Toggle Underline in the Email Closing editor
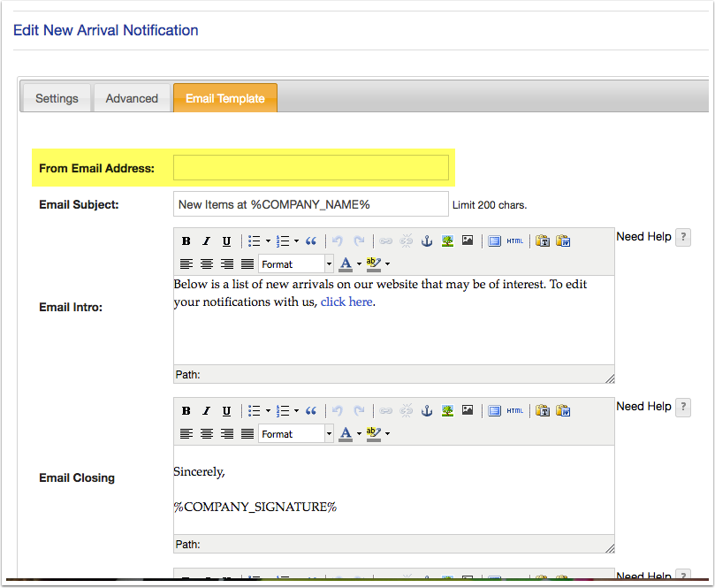Viewport: 715px width, 588px height. click(226, 410)
